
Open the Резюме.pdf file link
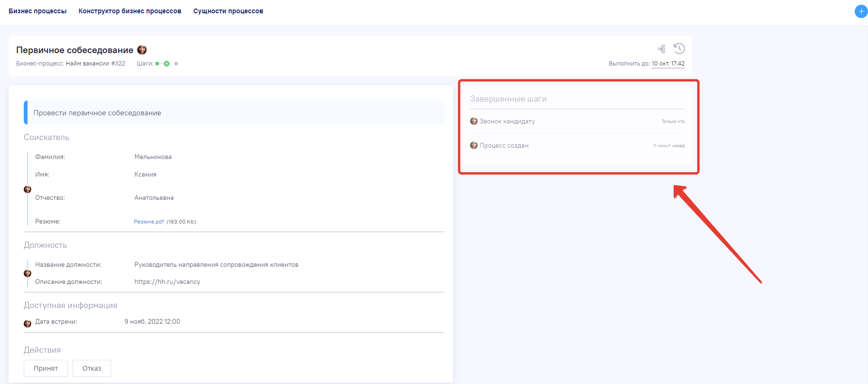pyautogui.click(x=149, y=222)
